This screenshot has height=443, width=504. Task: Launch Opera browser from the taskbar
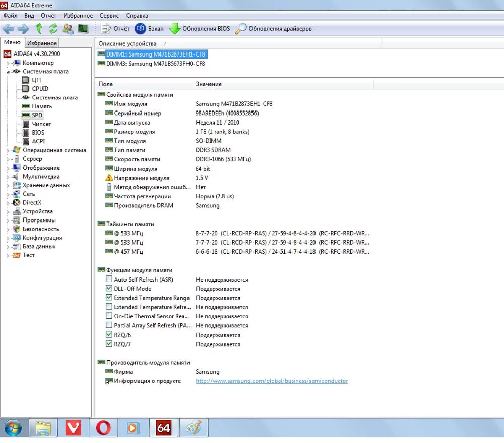point(103,428)
